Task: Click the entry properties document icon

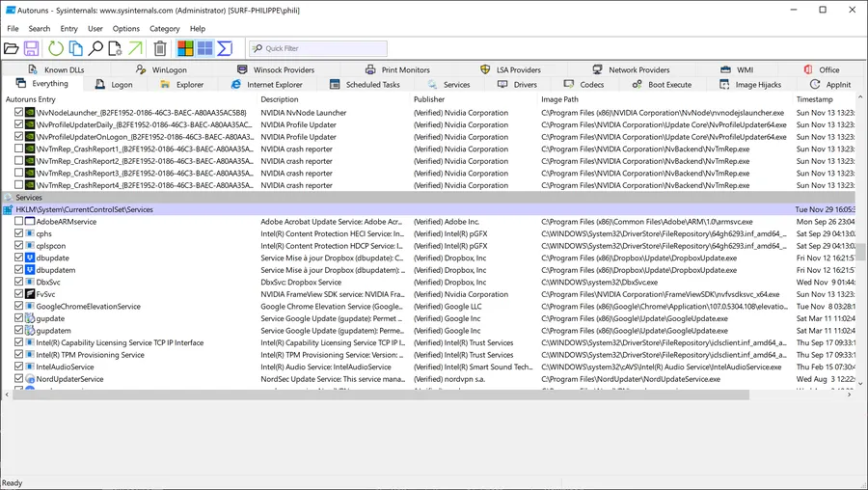Action: pos(115,49)
